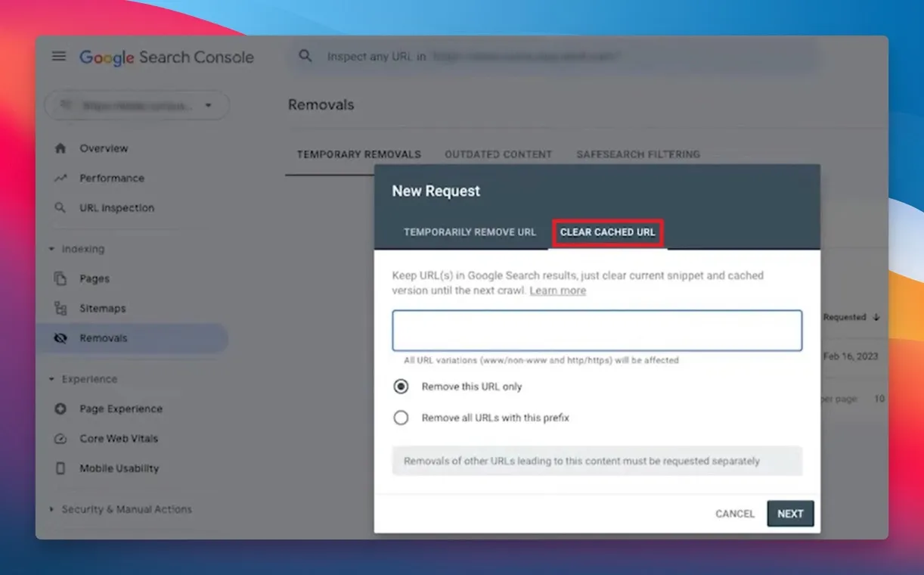Screen dimensions: 924x575
Task: Open the property selector dropdown
Action: click(137, 105)
